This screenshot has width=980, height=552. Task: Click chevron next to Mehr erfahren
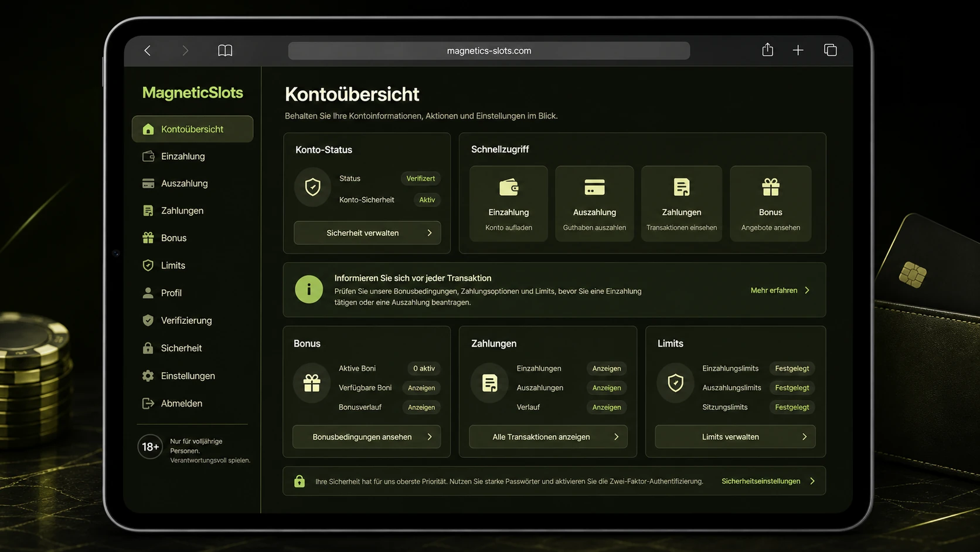807,290
